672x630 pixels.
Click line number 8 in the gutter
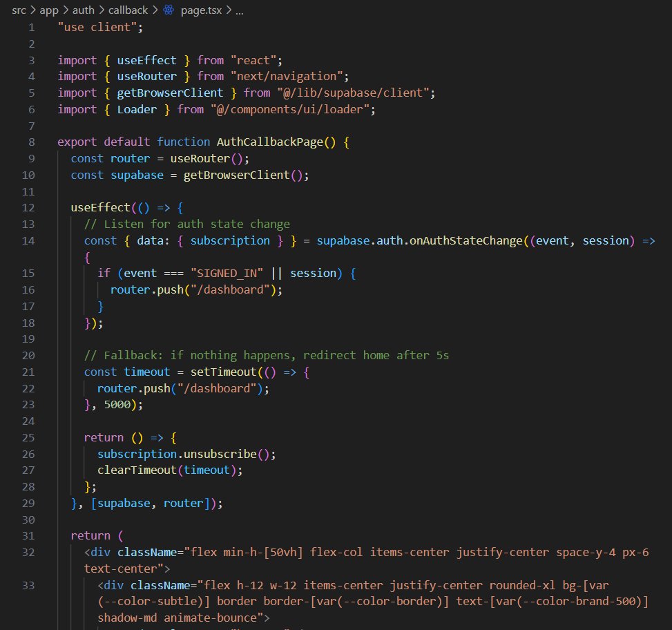click(x=32, y=142)
